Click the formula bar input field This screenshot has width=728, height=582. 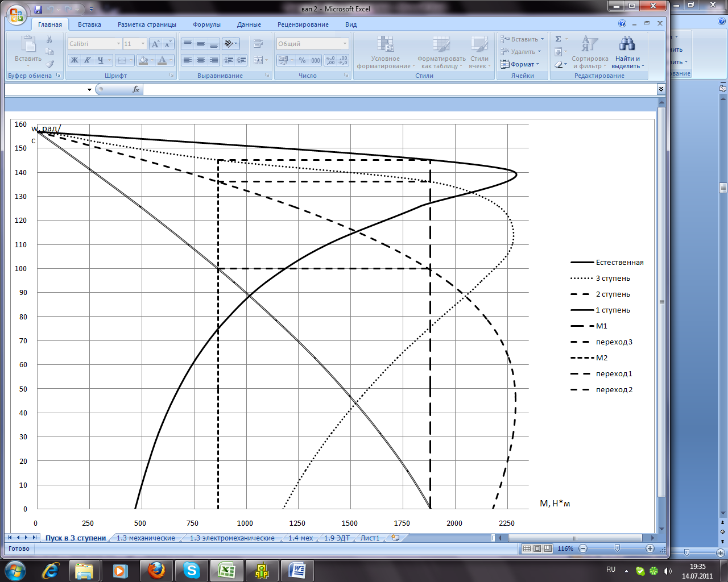coord(399,89)
